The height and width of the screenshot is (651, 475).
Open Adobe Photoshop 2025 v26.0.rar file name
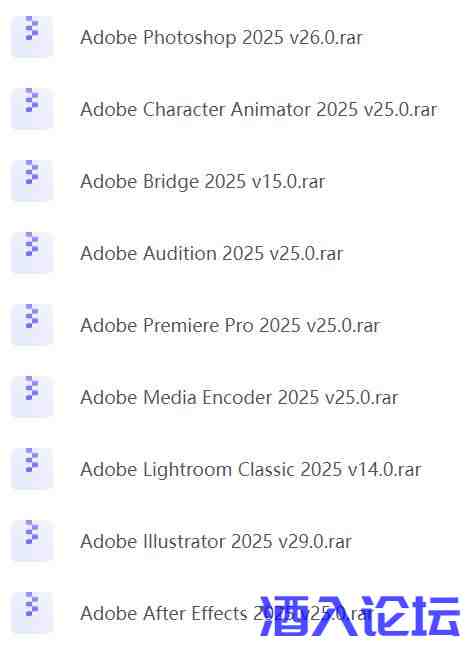pos(221,38)
